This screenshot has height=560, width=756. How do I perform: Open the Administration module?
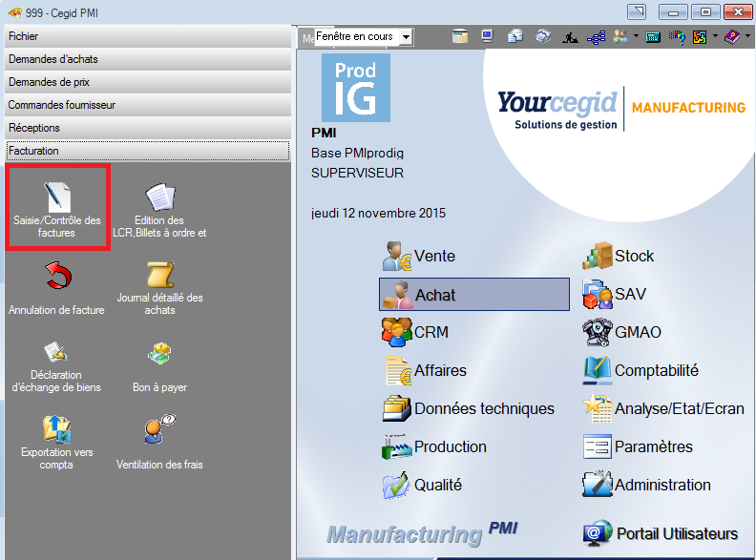click(646, 485)
